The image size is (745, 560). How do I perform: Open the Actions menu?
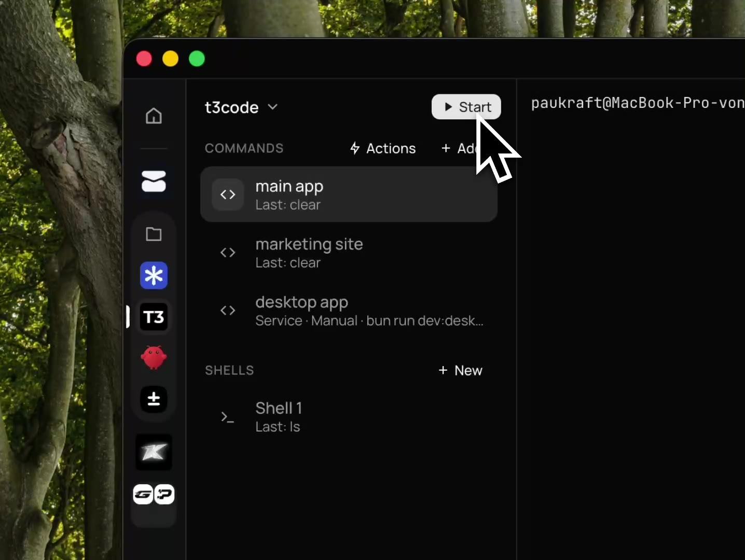click(383, 148)
